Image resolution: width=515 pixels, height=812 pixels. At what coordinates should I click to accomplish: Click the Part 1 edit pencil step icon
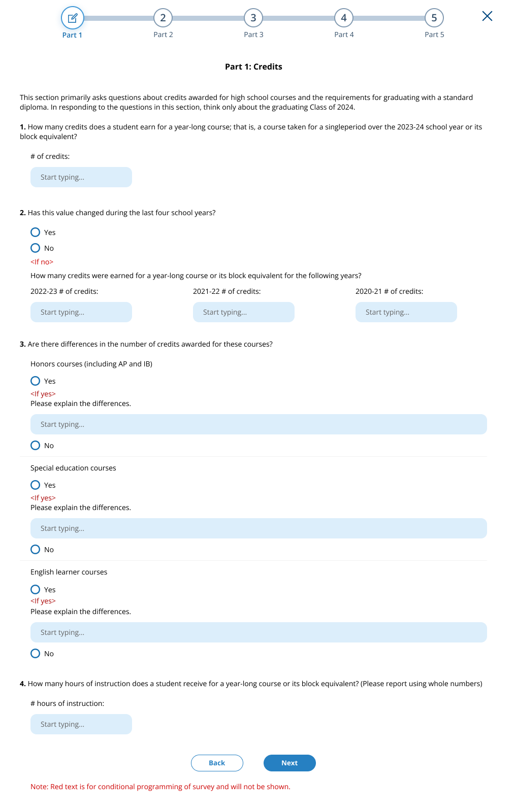[x=72, y=18]
